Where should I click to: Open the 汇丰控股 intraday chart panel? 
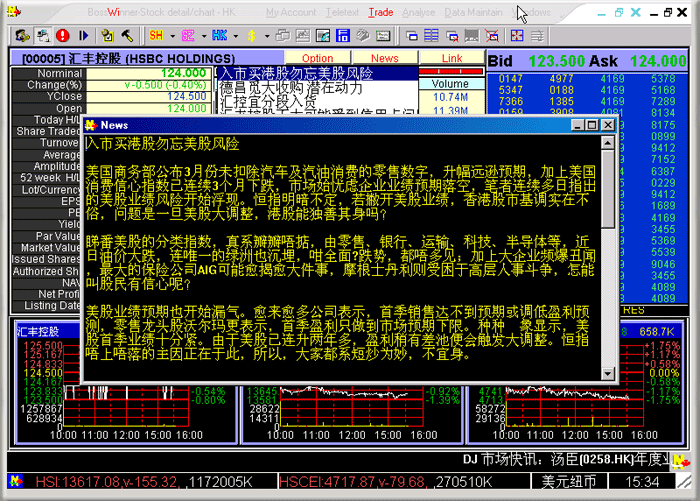click(x=126, y=382)
